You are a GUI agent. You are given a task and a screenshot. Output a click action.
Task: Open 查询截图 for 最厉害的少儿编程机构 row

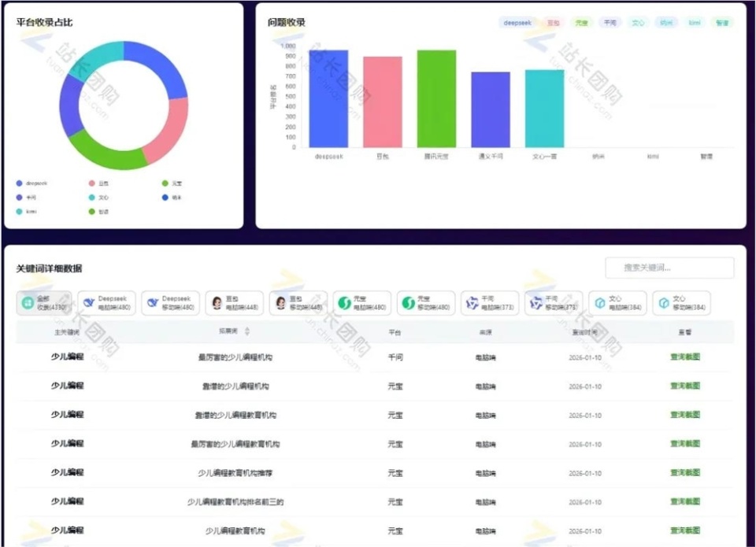684,357
